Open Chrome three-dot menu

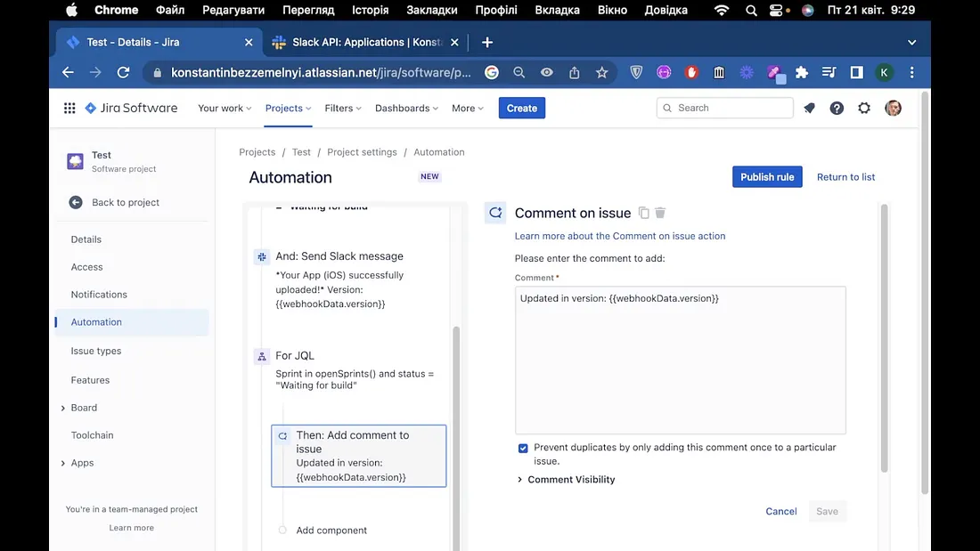point(912,72)
